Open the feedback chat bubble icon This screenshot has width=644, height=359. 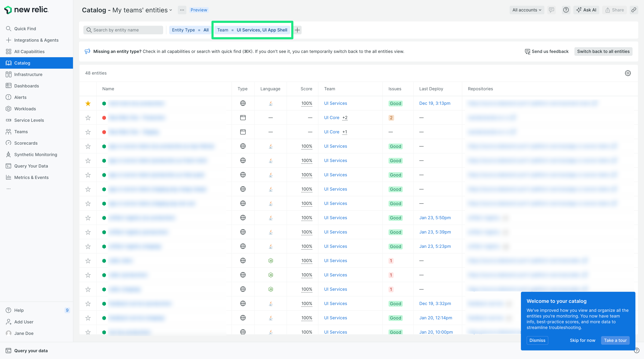(551, 10)
